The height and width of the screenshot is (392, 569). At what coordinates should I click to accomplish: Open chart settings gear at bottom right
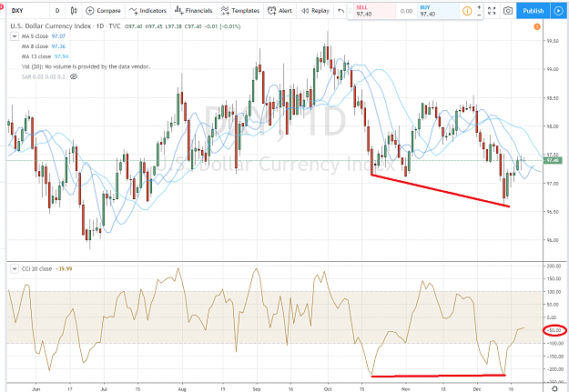554,388
